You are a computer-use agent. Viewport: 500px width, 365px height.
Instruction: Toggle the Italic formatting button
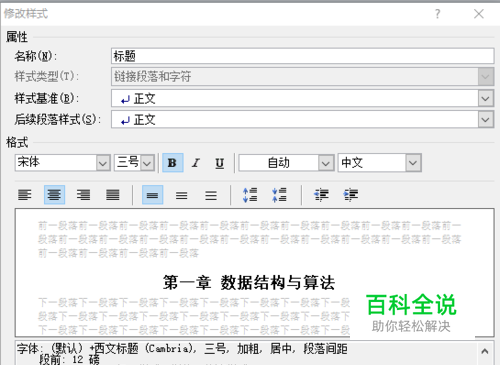coord(196,163)
